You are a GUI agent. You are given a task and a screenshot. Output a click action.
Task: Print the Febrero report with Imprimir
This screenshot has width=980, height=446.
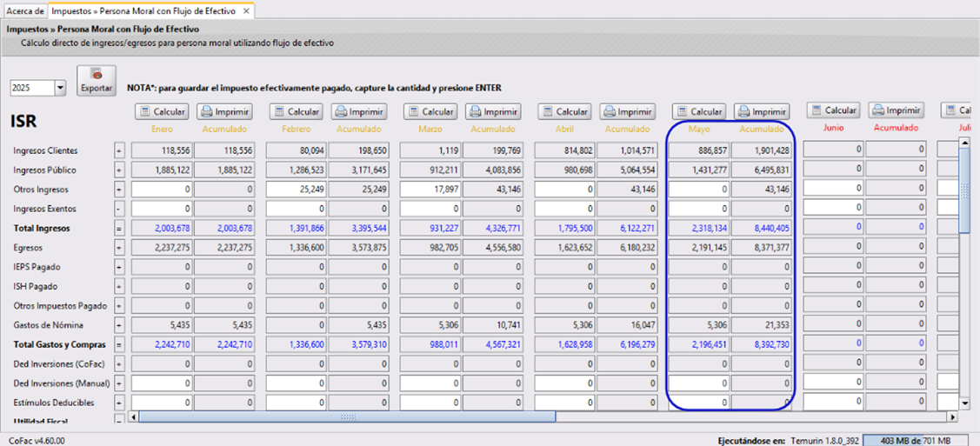(x=358, y=111)
